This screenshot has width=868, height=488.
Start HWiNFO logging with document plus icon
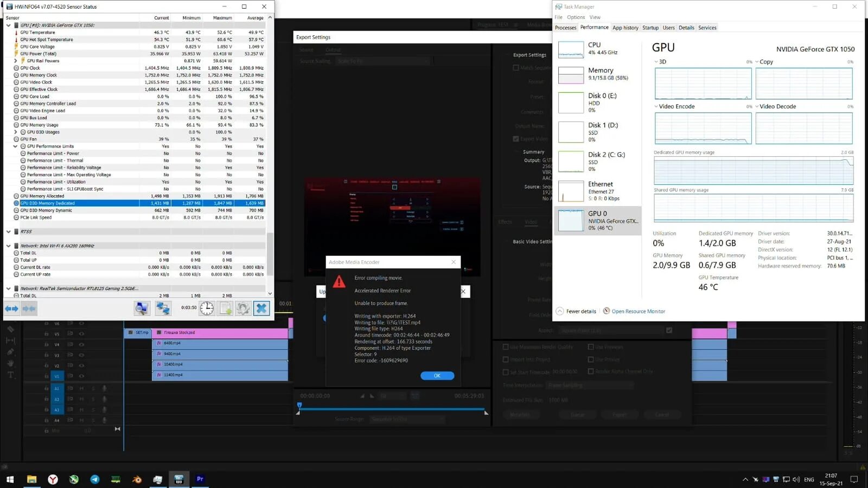(225, 309)
